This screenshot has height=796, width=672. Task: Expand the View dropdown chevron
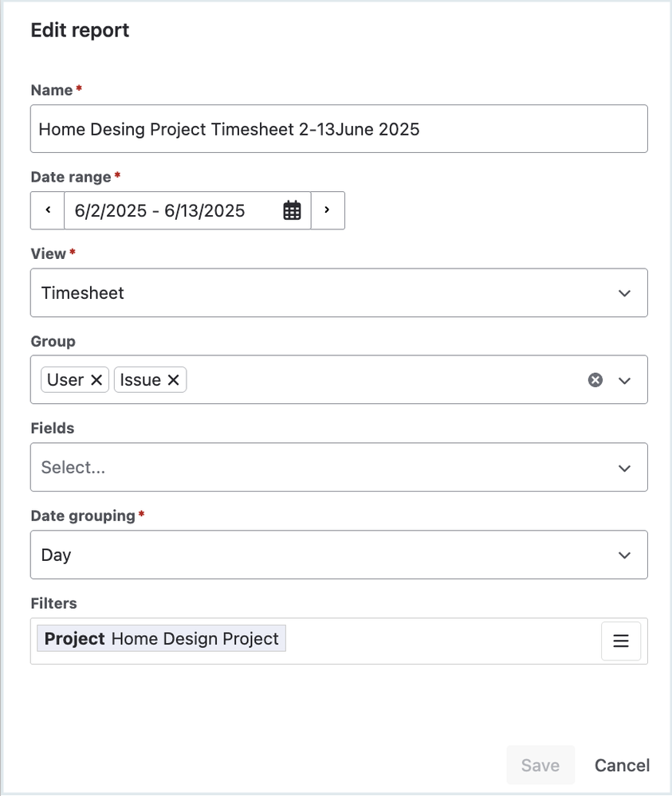pyautogui.click(x=624, y=293)
